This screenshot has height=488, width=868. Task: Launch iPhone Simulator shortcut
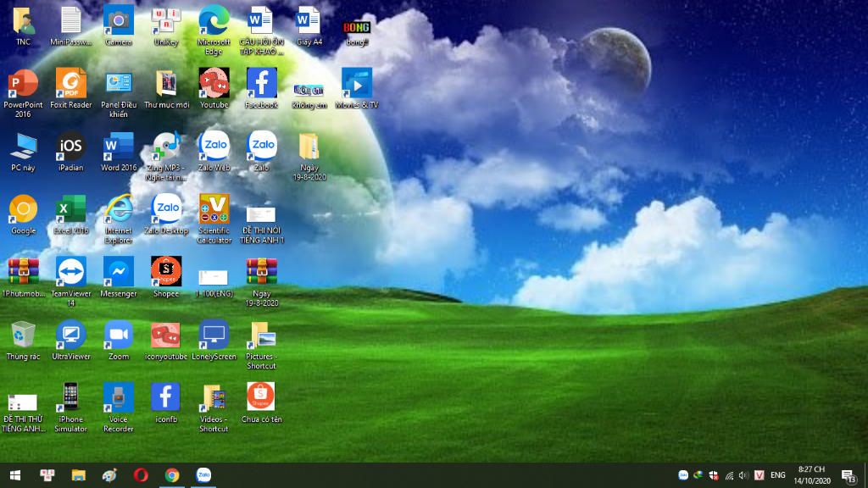pyautogui.click(x=71, y=398)
